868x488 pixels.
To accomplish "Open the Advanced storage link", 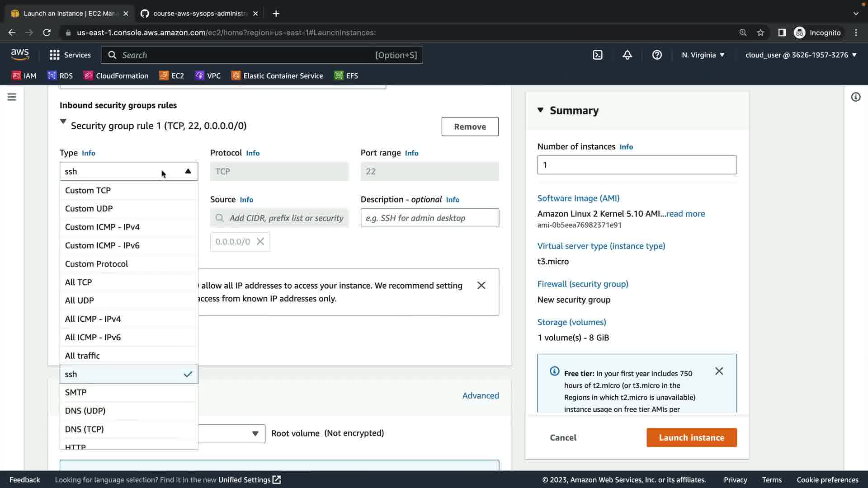I will point(480,395).
